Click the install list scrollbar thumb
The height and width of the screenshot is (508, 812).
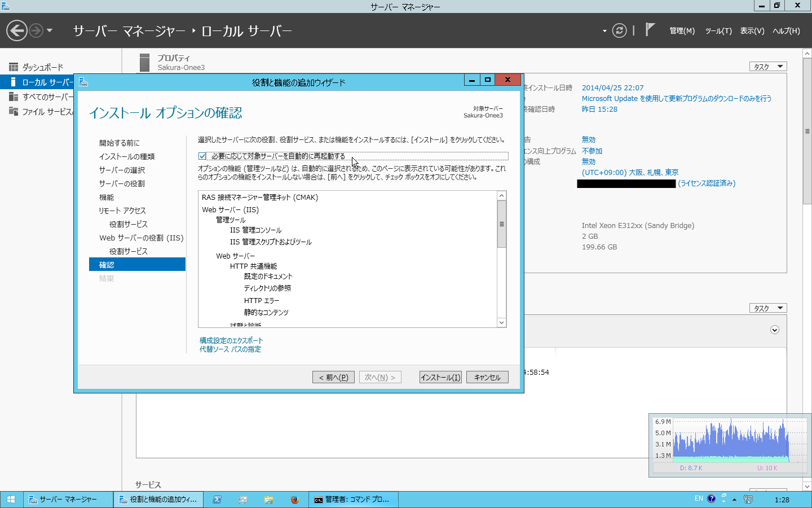[501, 224]
